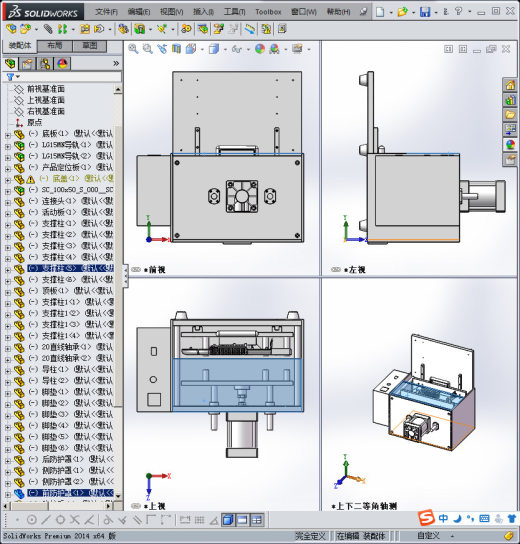Screen dimensions: 520x544
Task: Expand the 底板<1> component node
Action: pos(8,135)
